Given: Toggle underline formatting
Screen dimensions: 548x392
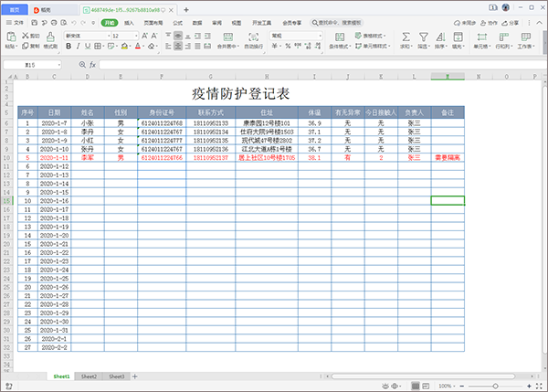Looking at the screenshot, I should [x=89, y=45].
